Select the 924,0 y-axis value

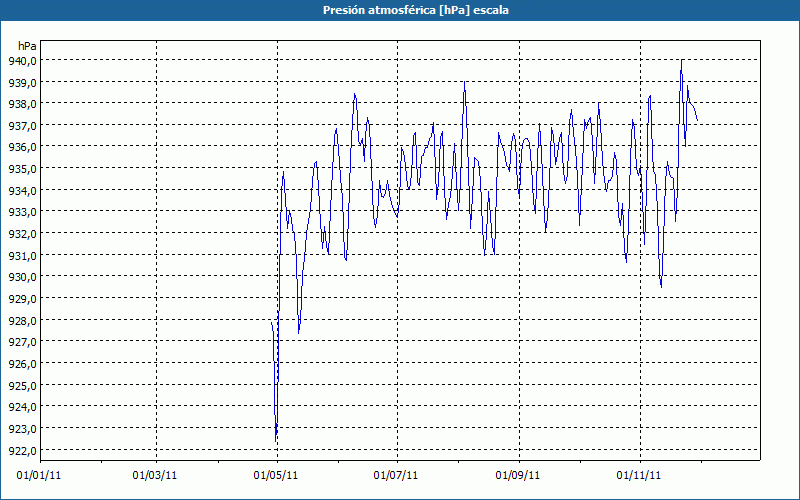[x=22, y=407]
